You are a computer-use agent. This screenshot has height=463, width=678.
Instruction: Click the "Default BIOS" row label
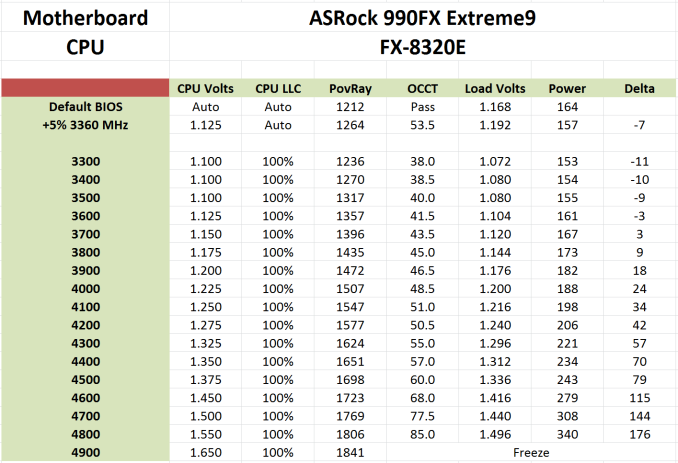pos(85,106)
